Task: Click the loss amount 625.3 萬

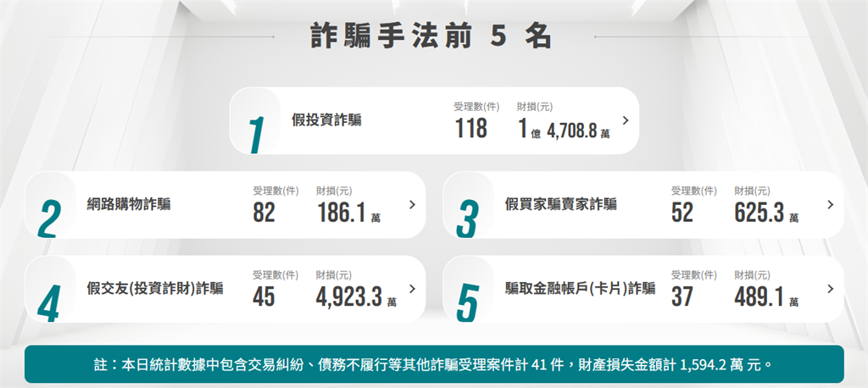Action: [767, 213]
